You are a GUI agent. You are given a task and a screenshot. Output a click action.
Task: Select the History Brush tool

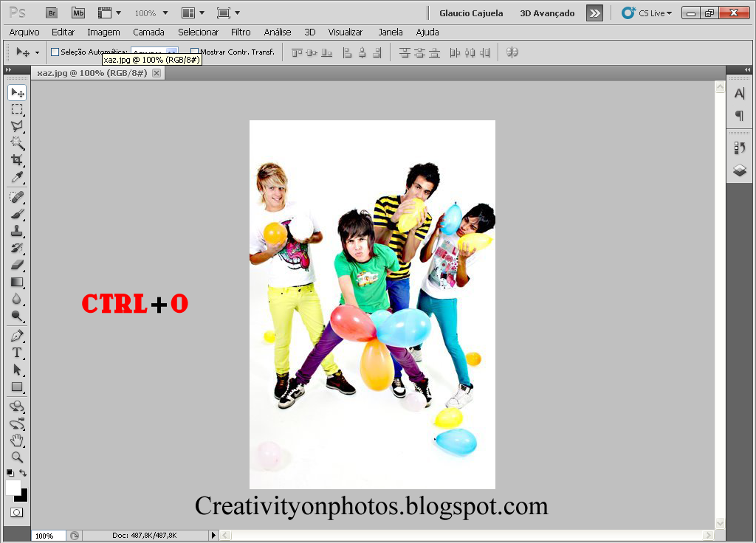(17, 248)
